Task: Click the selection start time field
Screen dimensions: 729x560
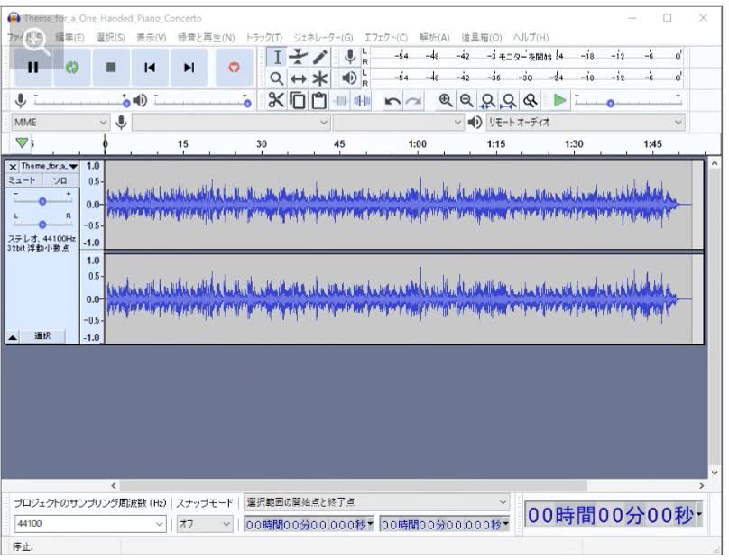Action: point(309,525)
